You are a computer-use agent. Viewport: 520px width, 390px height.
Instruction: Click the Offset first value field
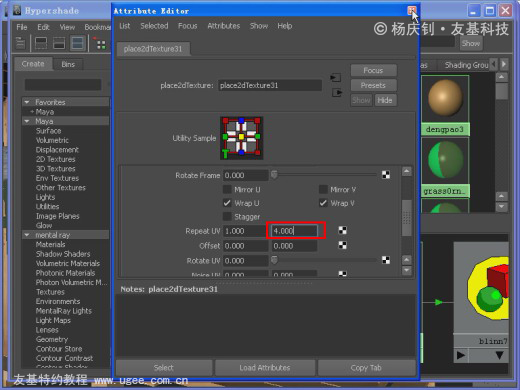click(245, 246)
